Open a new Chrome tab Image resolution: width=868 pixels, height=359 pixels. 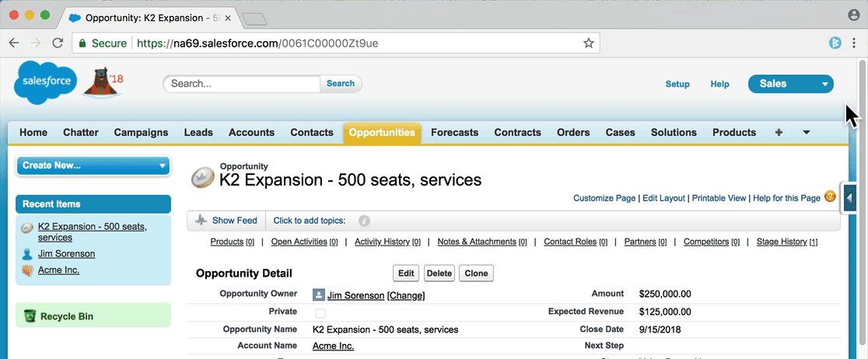pyautogui.click(x=254, y=19)
